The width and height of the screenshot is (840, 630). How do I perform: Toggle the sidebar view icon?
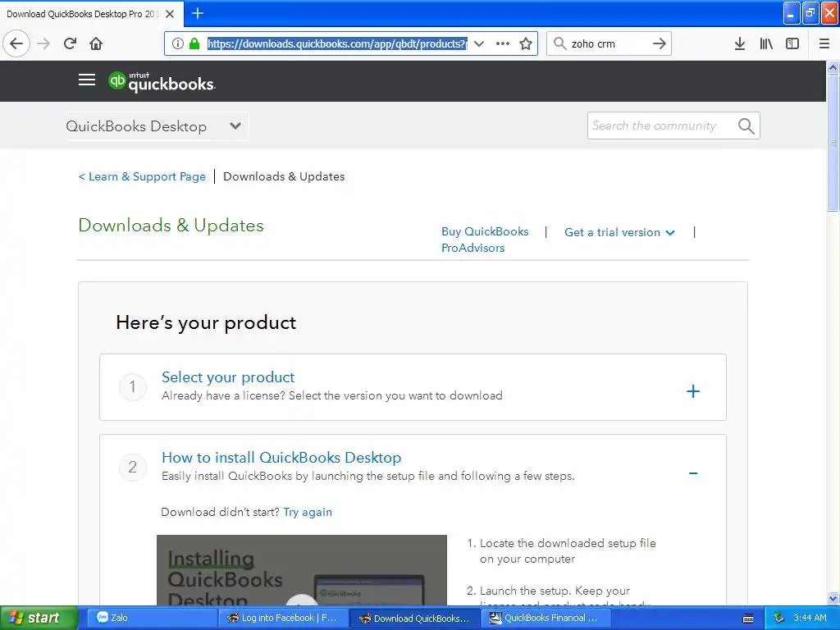pyautogui.click(x=792, y=43)
